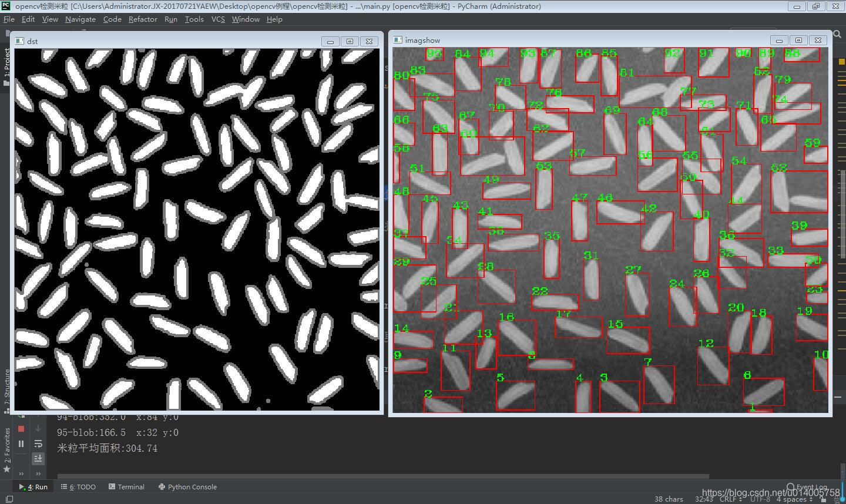Open the 7: Structure side panel
846x504 pixels.
(x=7, y=391)
